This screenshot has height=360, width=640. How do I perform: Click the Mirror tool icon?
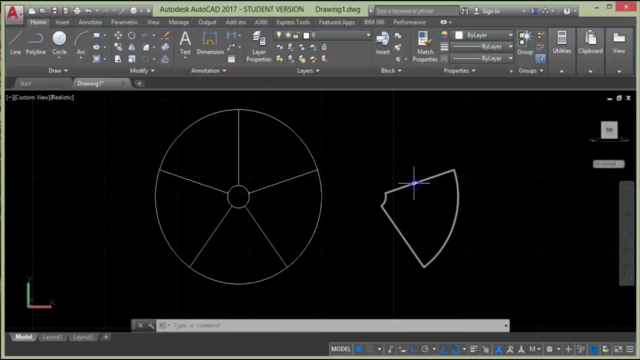[131, 47]
